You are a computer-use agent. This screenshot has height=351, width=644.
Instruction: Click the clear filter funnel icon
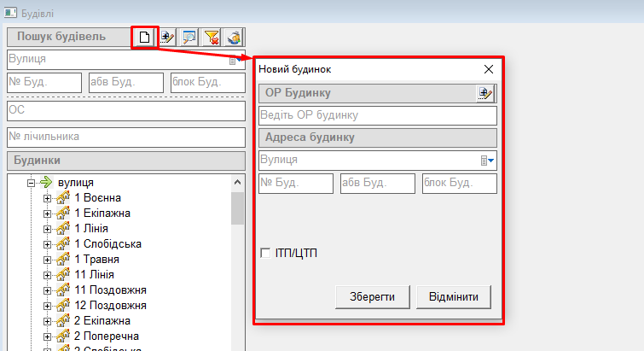(212, 37)
